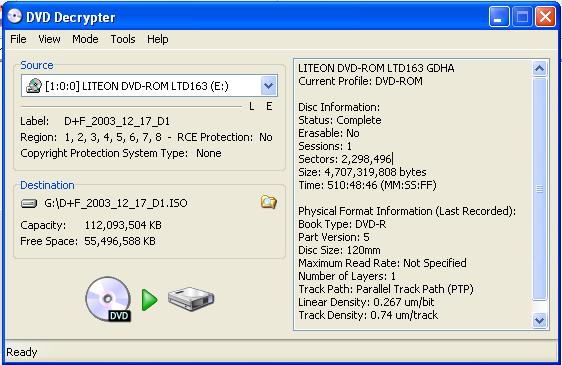This screenshot has height=365, width=562.
Task: Open the Tools menu
Action: pyautogui.click(x=123, y=39)
